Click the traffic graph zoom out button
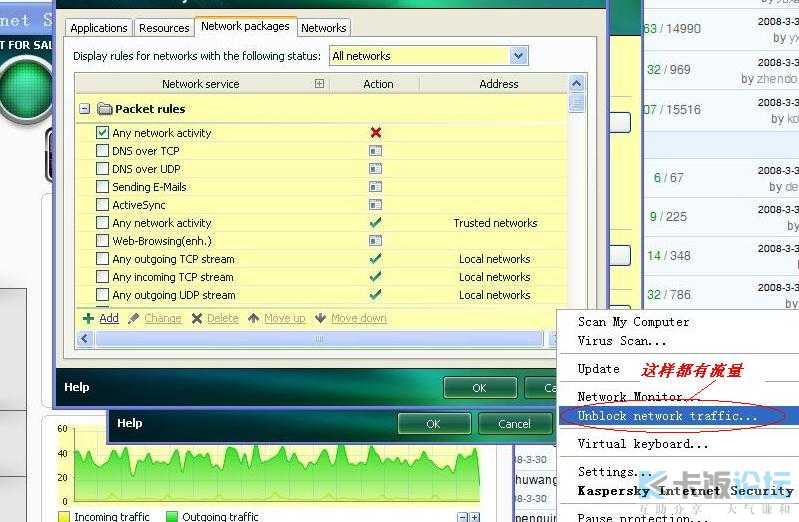799x522 pixels. point(463,517)
